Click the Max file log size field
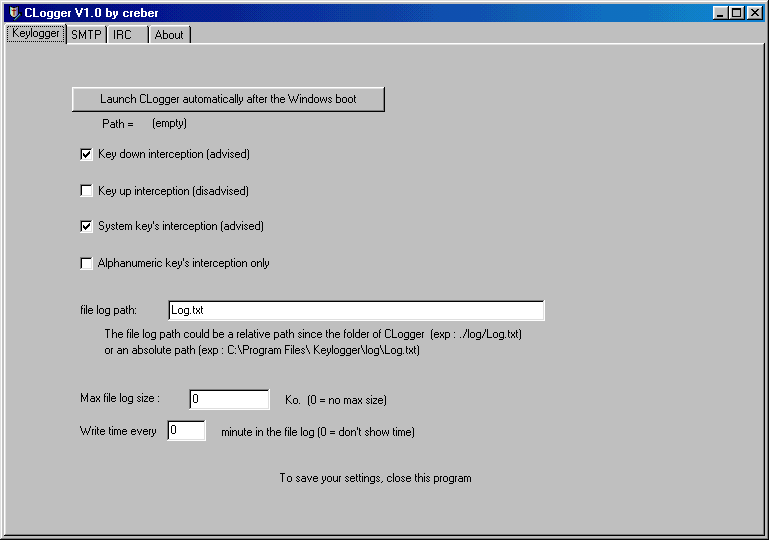Screen dimensions: 769x540 click(229, 400)
